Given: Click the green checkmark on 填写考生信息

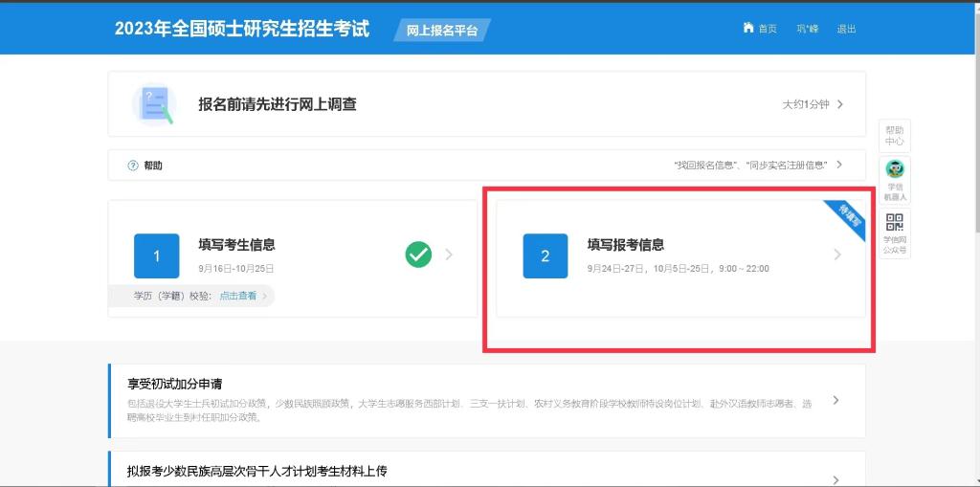Looking at the screenshot, I should (418, 255).
